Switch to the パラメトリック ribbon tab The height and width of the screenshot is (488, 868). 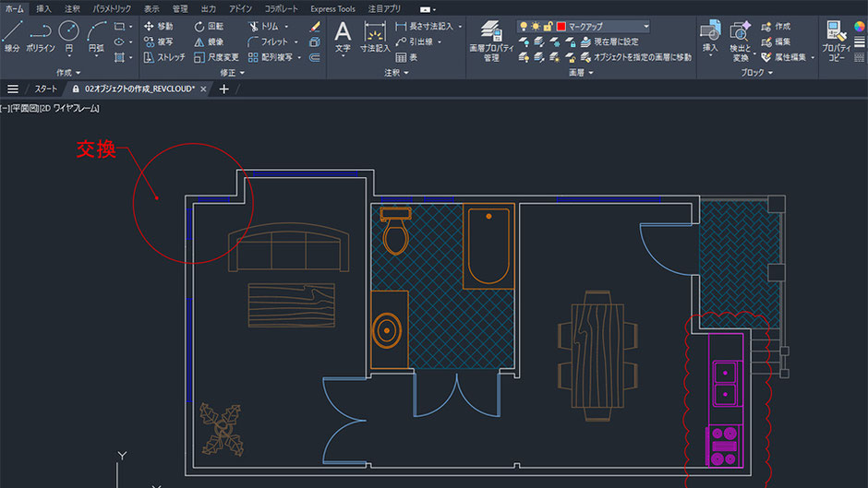click(112, 9)
